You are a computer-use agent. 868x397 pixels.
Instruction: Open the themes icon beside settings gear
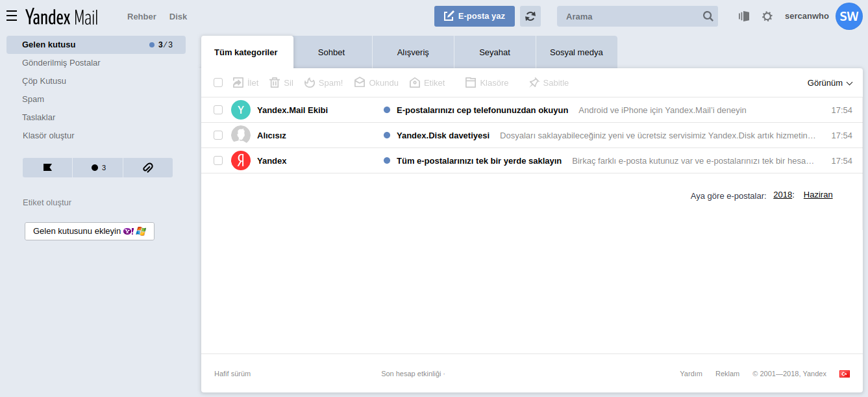coord(744,16)
